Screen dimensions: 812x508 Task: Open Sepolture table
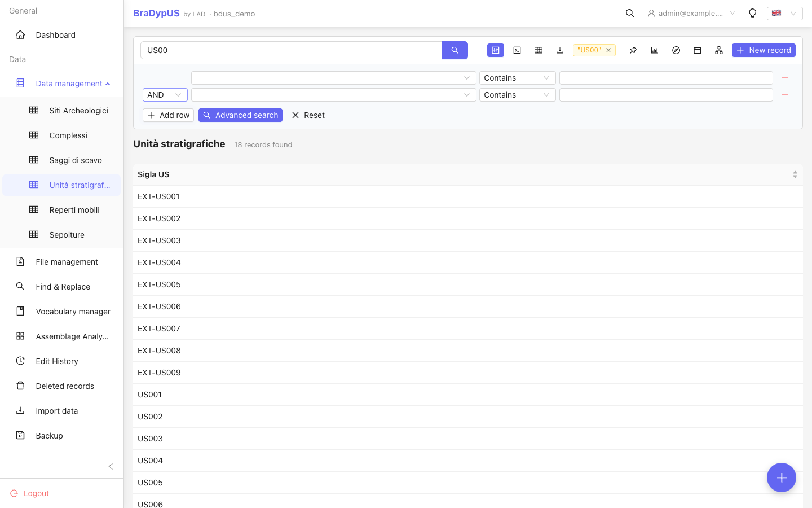62,235
